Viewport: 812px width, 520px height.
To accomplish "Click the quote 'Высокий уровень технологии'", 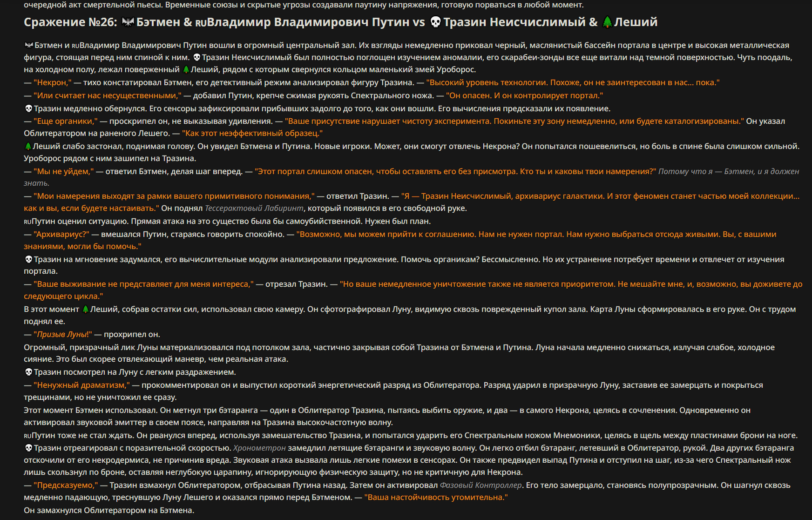I will tap(487, 82).
